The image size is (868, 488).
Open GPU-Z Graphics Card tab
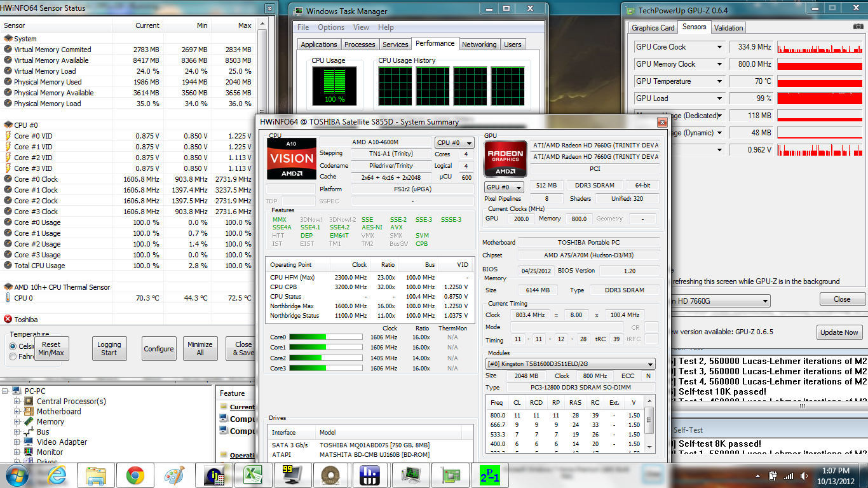point(653,28)
